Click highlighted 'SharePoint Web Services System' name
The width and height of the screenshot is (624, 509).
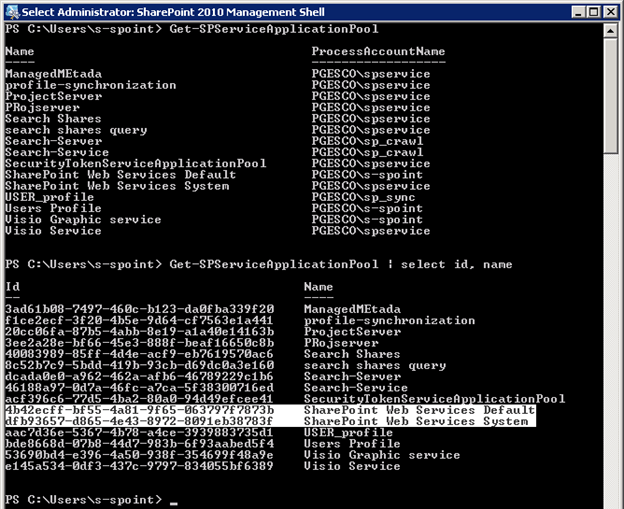pyautogui.click(x=415, y=421)
